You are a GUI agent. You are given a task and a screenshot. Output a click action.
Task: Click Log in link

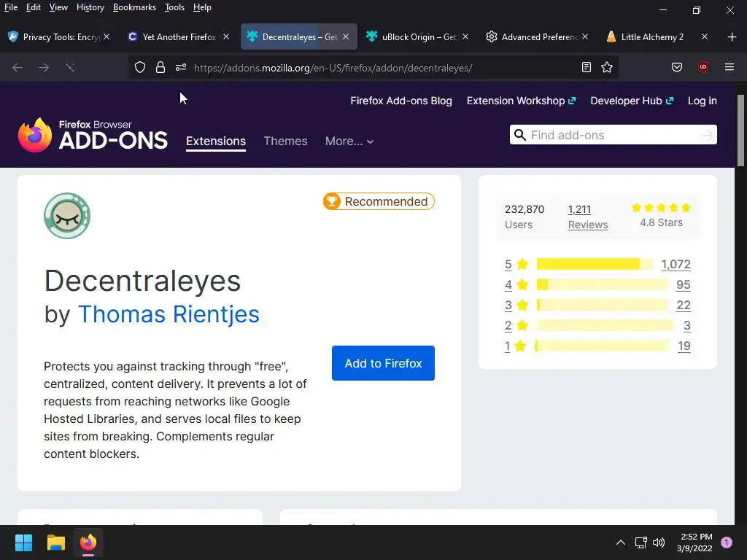pyautogui.click(x=703, y=101)
